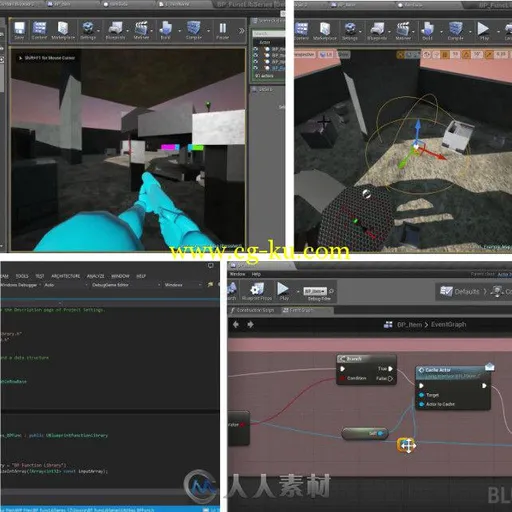Open Marketplace in top-left editor toolbar

pyautogui.click(x=63, y=31)
